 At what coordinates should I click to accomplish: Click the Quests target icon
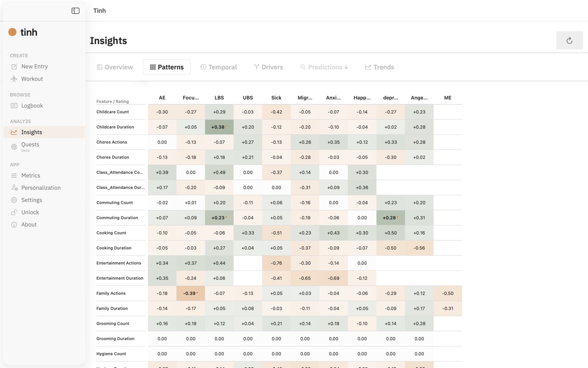point(14,147)
